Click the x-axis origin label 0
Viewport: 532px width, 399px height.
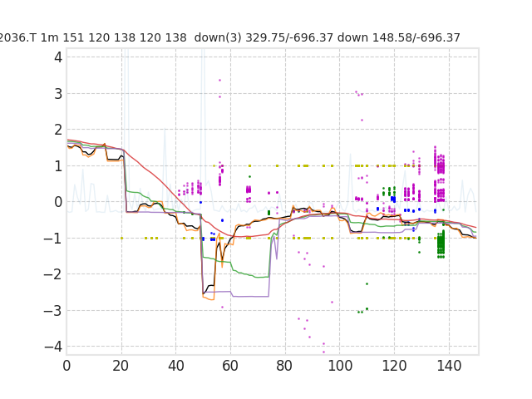pos(66,366)
